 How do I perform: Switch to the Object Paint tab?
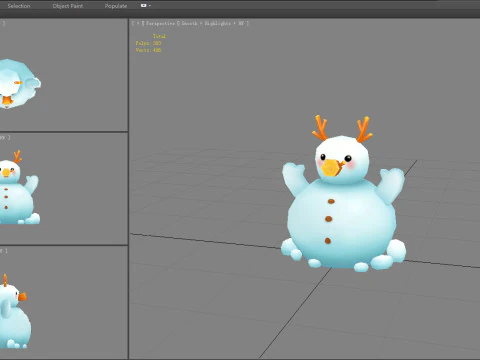68,6
